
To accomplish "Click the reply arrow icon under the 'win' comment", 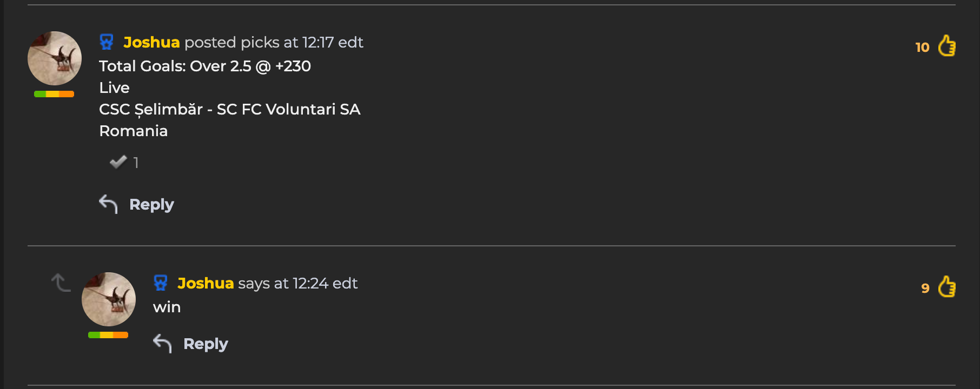I will coord(162,343).
